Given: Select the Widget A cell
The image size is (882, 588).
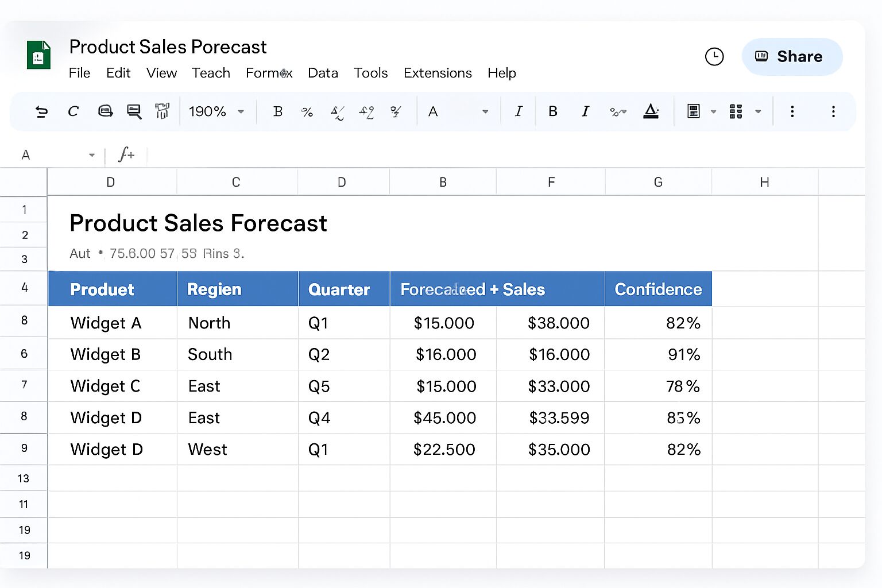Looking at the screenshot, I should pos(113,323).
